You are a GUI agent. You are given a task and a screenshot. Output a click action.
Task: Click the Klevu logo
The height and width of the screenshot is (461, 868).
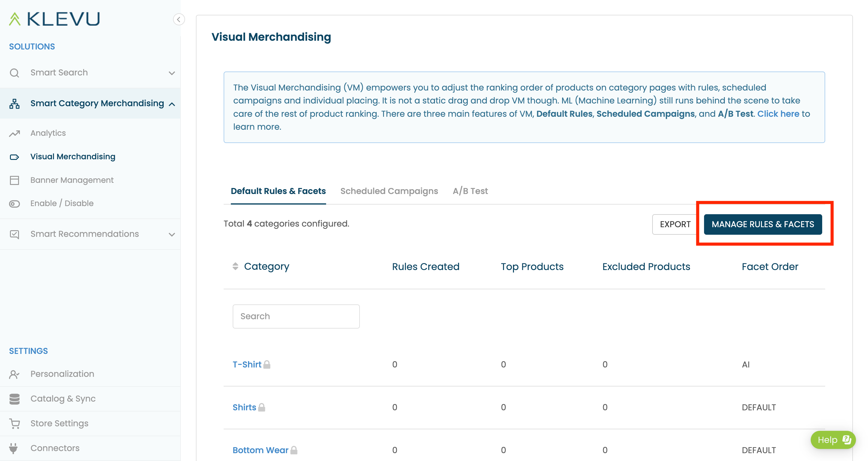[54, 19]
